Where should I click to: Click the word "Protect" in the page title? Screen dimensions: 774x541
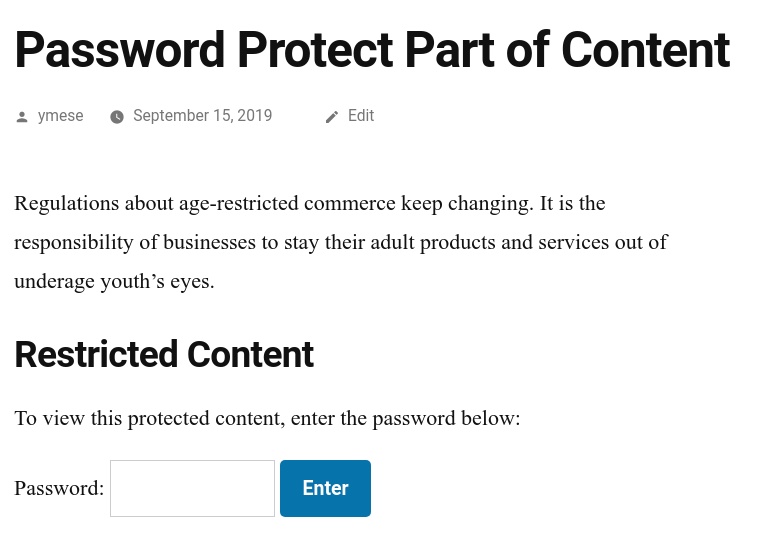pyautogui.click(x=318, y=50)
